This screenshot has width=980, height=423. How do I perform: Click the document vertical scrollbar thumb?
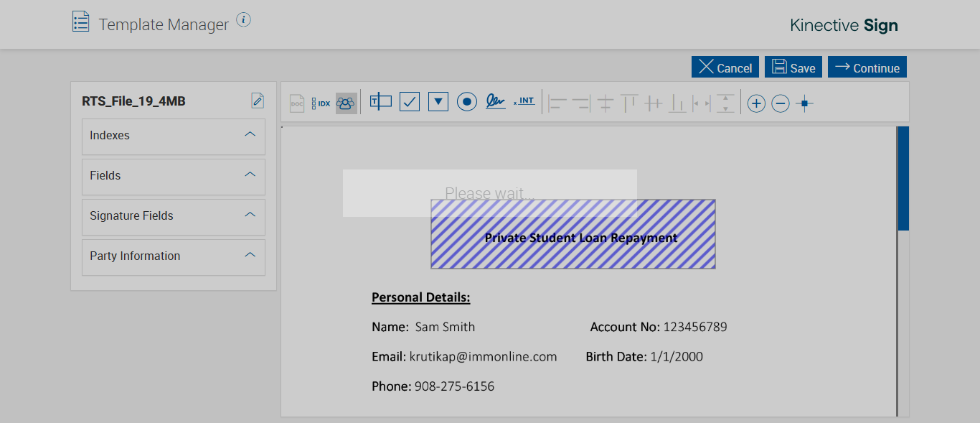pyautogui.click(x=903, y=178)
